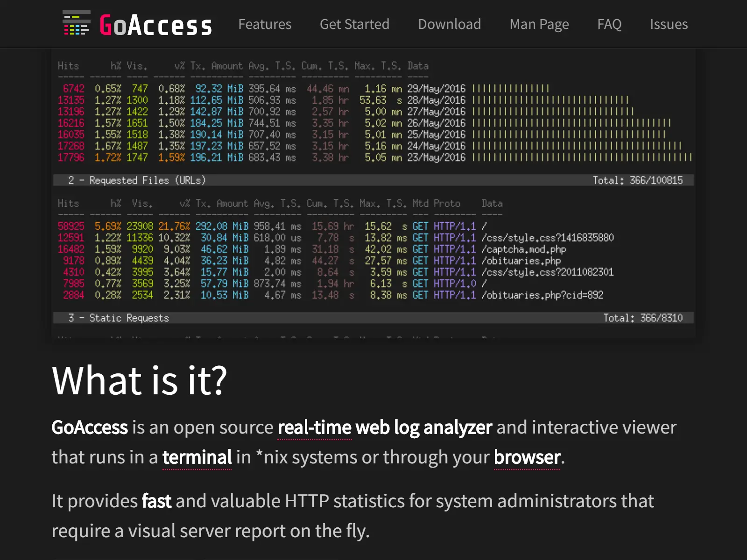Click the 23908 visitors value
This screenshot has height=560, width=747.
[x=140, y=226]
